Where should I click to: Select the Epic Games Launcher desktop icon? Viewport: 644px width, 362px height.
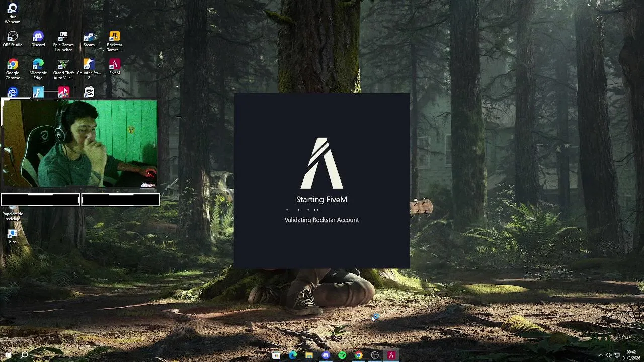tap(63, 41)
